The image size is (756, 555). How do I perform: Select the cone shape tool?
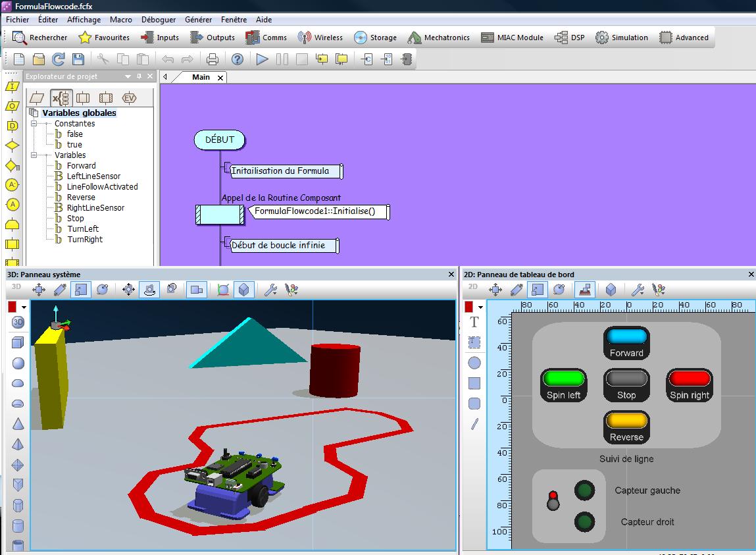(x=18, y=423)
